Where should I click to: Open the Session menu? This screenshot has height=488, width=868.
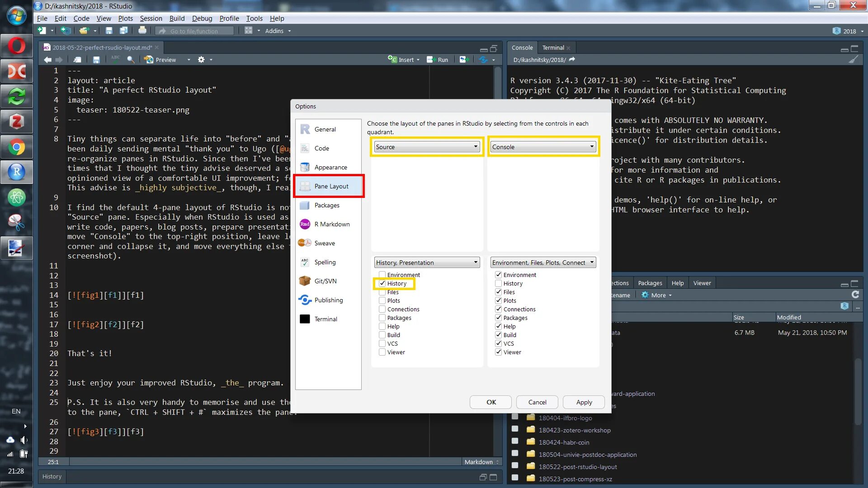click(x=151, y=19)
